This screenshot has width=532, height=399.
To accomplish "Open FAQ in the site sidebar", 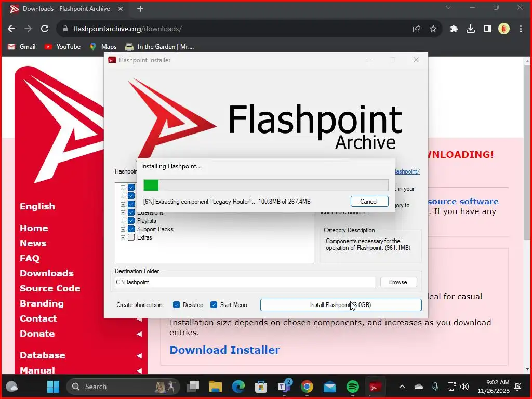I will coord(30,258).
